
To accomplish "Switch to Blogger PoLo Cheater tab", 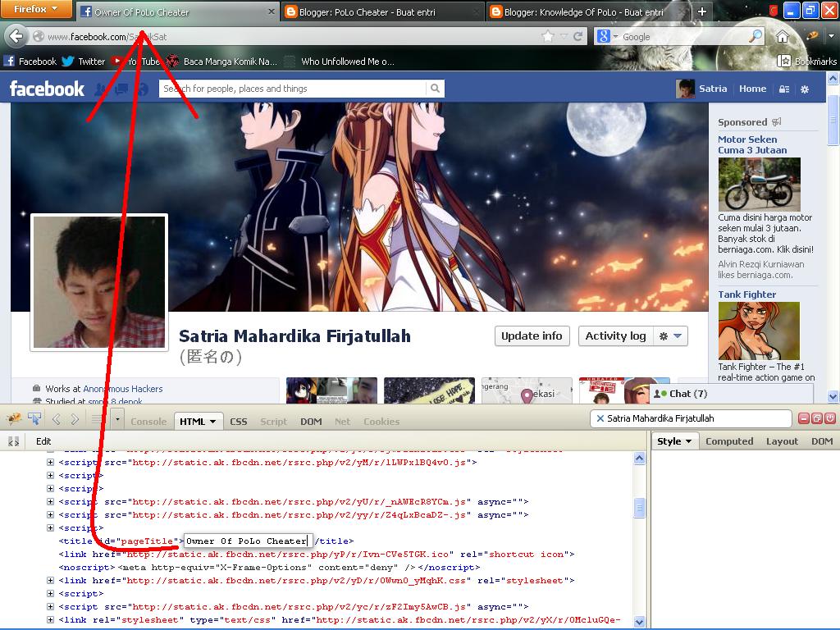I will [x=381, y=11].
